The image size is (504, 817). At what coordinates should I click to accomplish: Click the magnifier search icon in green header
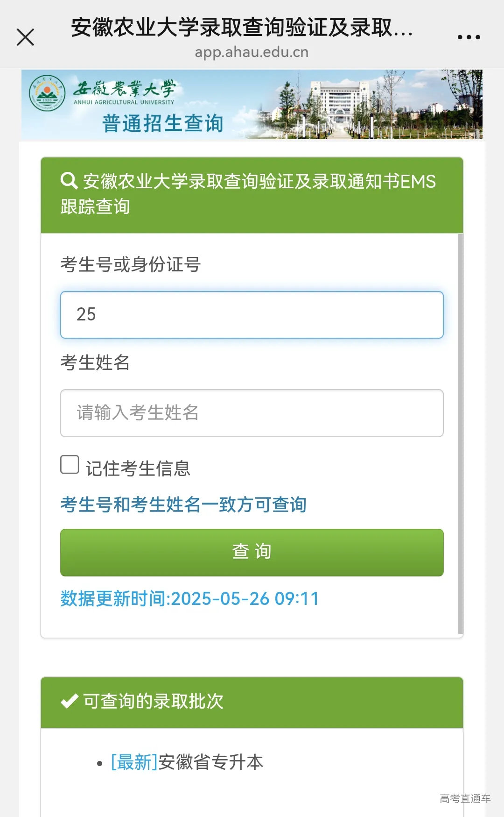click(69, 181)
